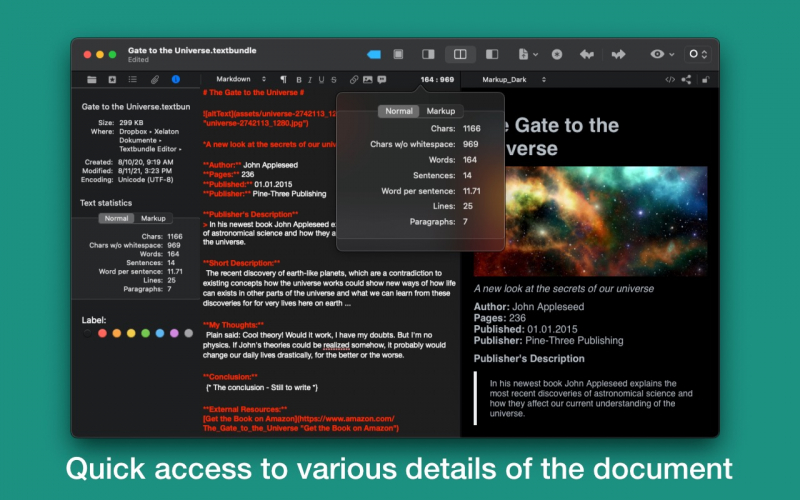This screenshot has height=500, width=800.
Task: Insert an image with picture icon
Action: pos(367,79)
